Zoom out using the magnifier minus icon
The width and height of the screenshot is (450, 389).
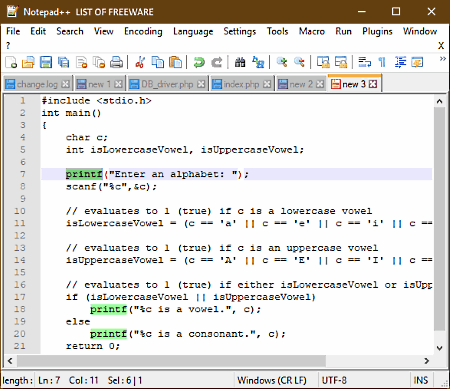(x=299, y=62)
